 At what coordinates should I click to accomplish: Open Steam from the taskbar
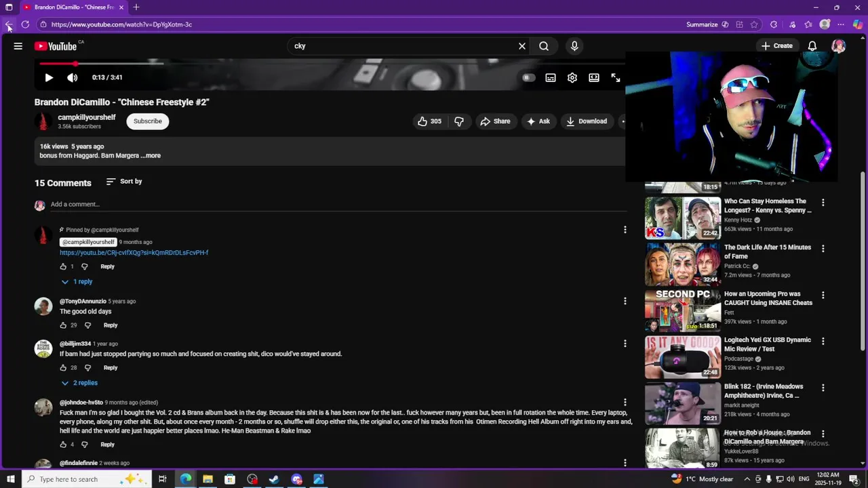point(274,479)
